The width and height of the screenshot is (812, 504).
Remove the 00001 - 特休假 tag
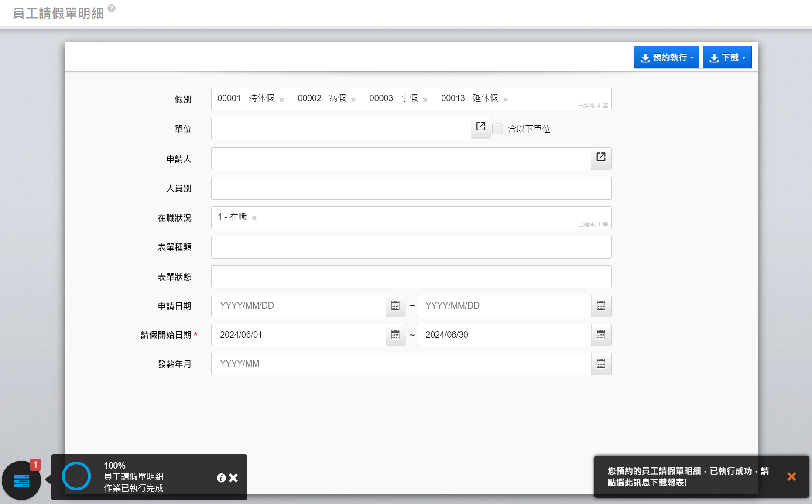point(282,100)
